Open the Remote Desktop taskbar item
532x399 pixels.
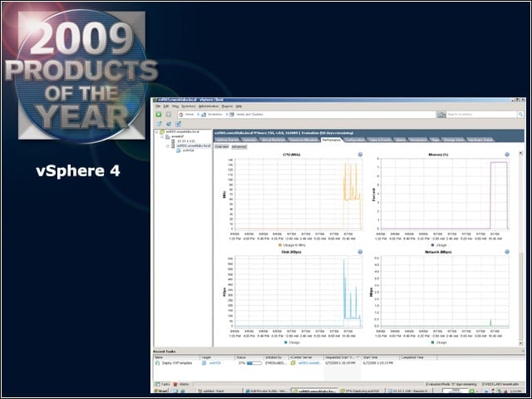pyautogui.click(x=408, y=391)
